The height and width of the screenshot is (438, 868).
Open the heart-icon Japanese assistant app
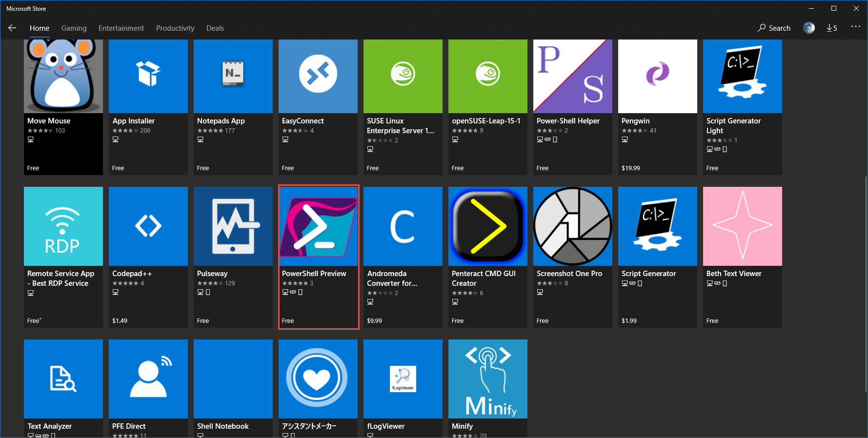tap(318, 379)
